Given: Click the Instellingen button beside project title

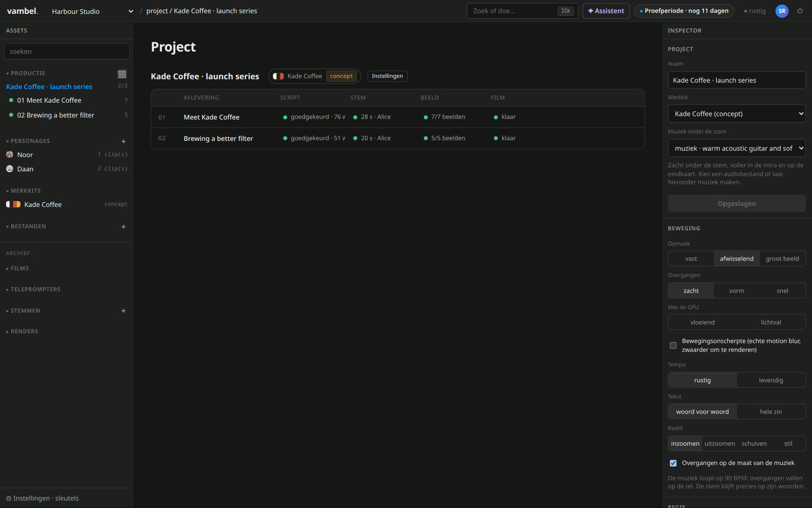Looking at the screenshot, I should point(387,76).
